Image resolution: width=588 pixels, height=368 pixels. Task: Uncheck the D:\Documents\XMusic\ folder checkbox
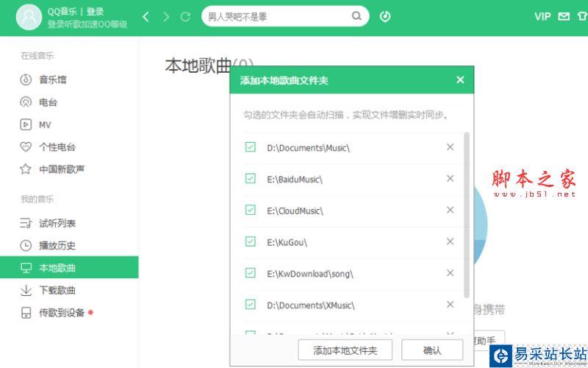pos(250,304)
